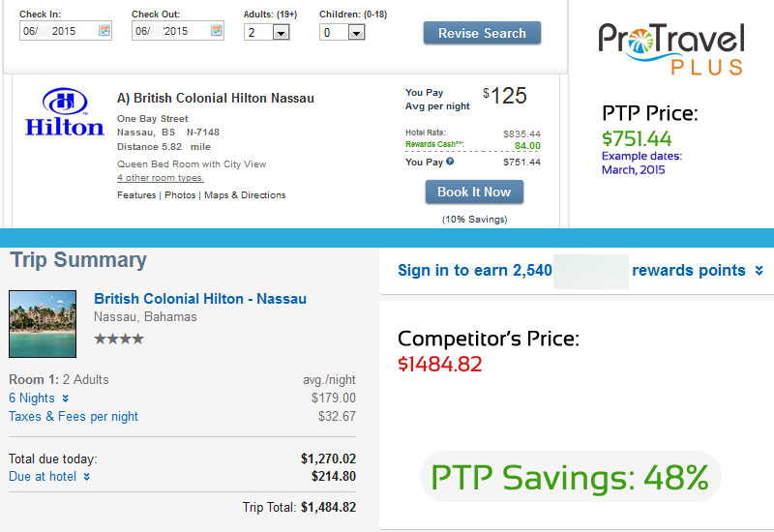Click the Hilton logo

point(65,112)
